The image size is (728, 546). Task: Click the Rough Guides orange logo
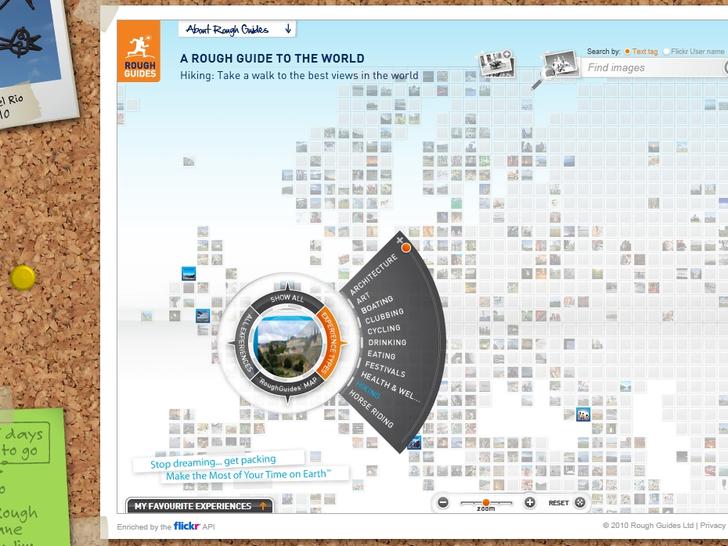click(x=139, y=51)
